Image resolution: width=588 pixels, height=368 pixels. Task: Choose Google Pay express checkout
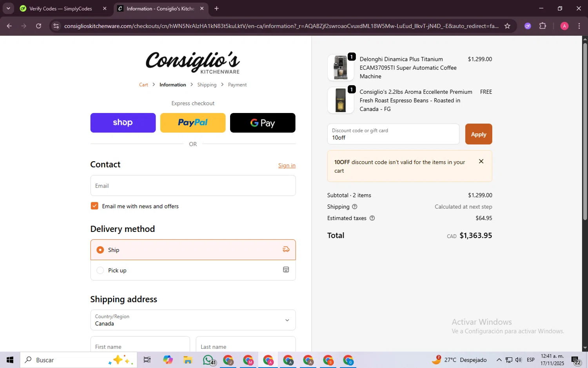pos(263,123)
